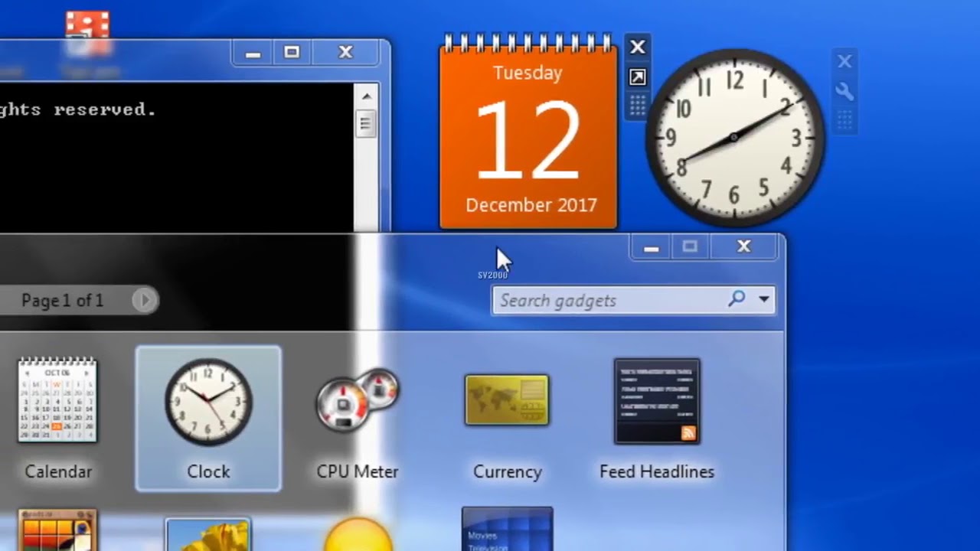Click the CPU Meter label text

click(x=358, y=471)
